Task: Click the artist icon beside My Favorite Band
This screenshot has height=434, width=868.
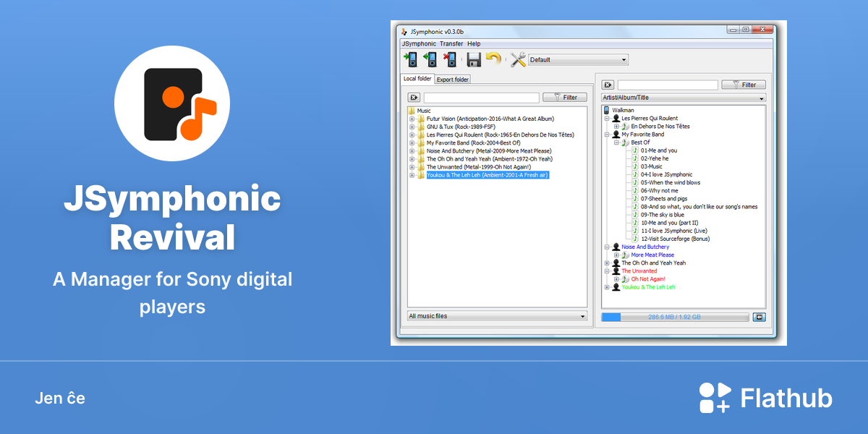Action: click(x=616, y=135)
